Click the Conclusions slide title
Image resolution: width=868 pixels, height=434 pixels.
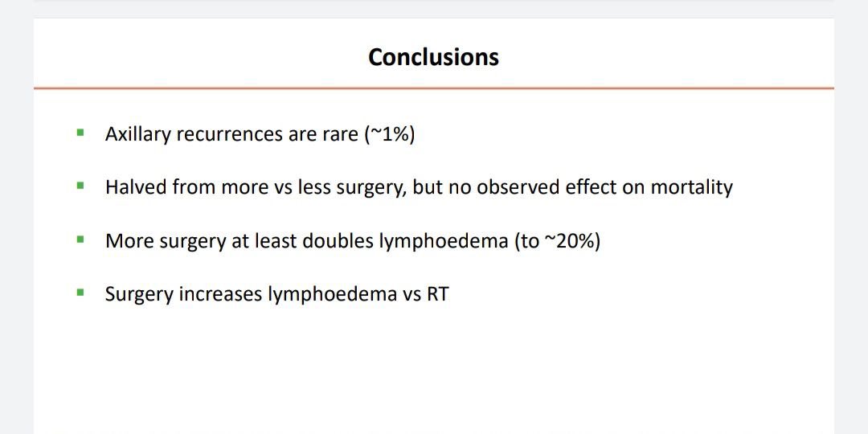(433, 57)
